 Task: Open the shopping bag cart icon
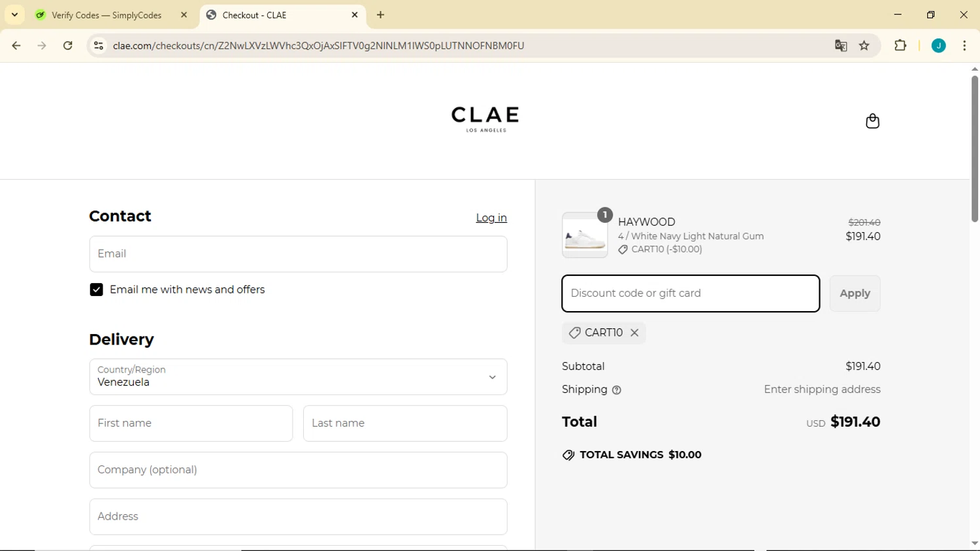tap(872, 121)
